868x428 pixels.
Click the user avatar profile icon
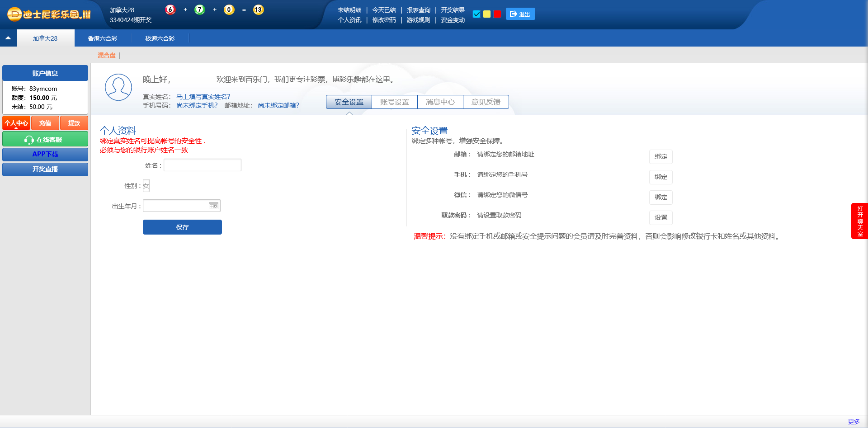click(x=118, y=87)
